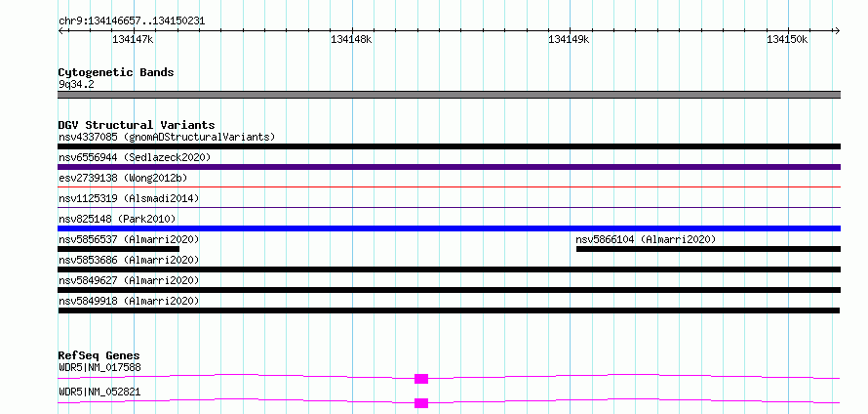Viewport: 868px width, 414px height.
Task: Click the black nsv4337085 variant bar
Action: [x=449, y=146]
